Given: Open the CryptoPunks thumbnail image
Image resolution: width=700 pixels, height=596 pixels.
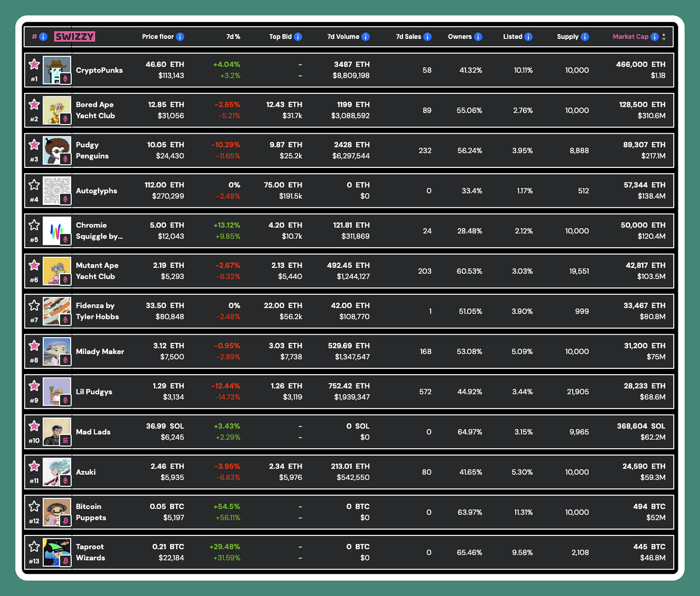Looking at the screenshot, I should [x=57, y=70].
